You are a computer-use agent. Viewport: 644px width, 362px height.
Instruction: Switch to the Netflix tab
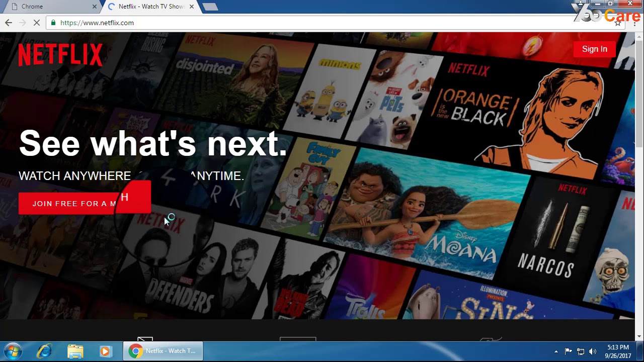pyautogui.click(x=151, y=7)
